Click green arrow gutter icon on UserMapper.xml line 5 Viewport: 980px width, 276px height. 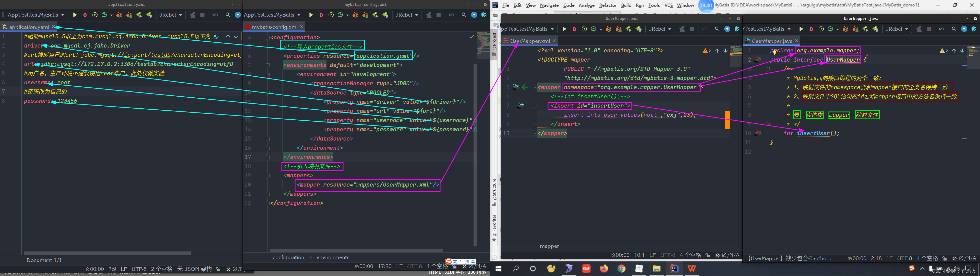click(x=525, y=87)
